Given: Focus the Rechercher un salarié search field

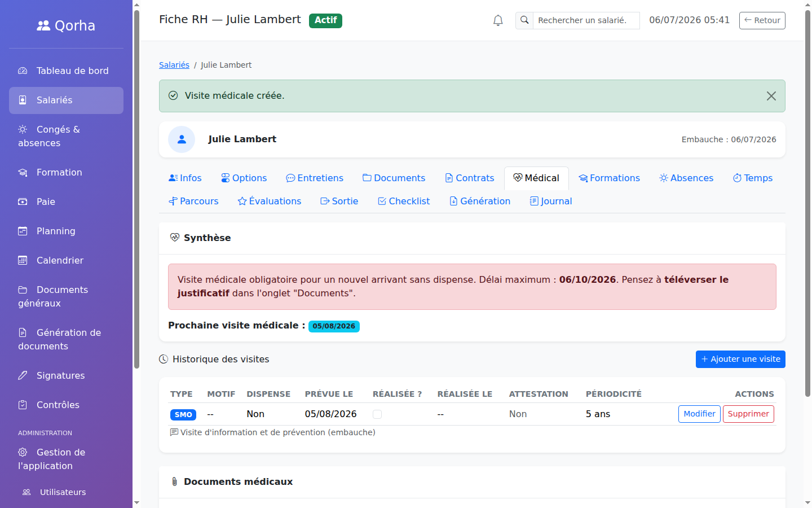Looking at the screenshot, I should point(586,20).
